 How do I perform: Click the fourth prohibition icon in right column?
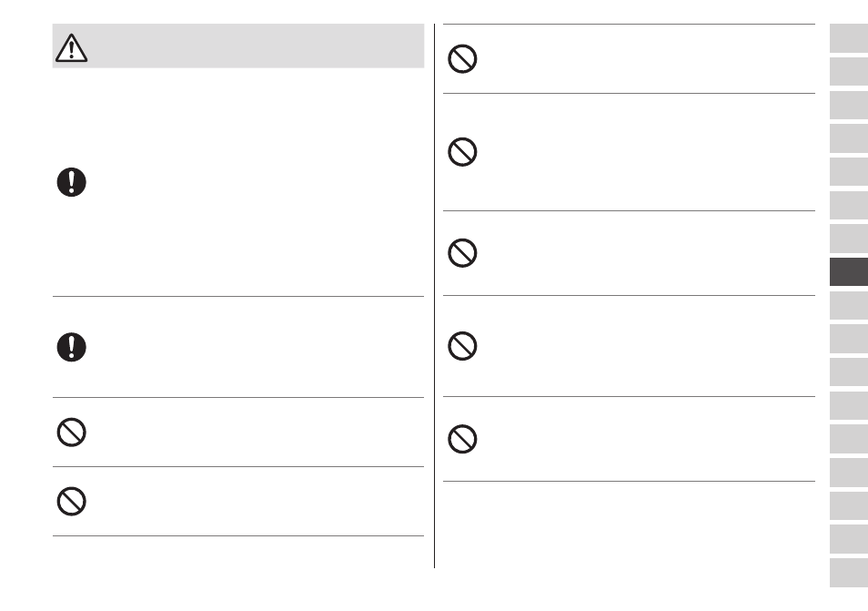tap(462, 346)
